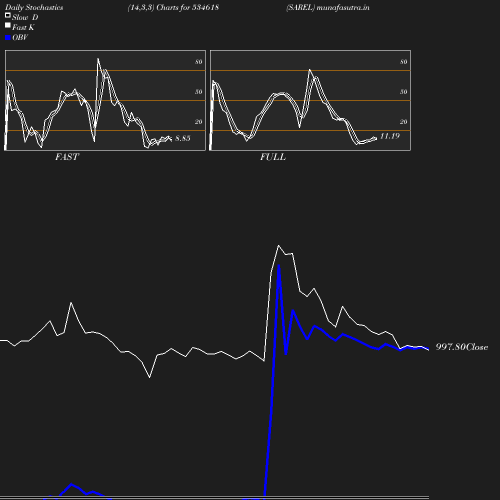Image resolution: width=500 pixels, height=500 pixels.
Task: Click the 50 level label in FAST chart
Action: 199,92
